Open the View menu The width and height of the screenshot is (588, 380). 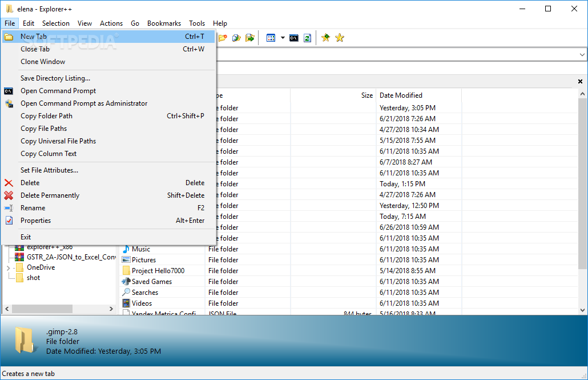tap(84, 23)
